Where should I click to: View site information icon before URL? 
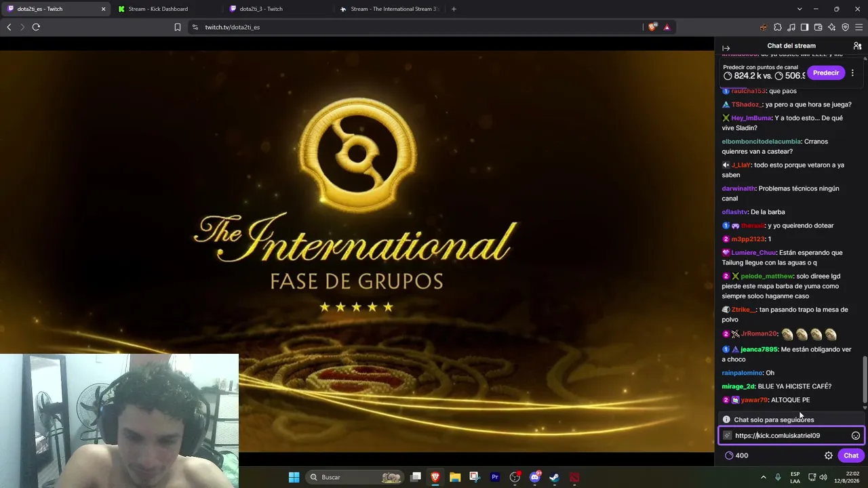(x=195, y=27)
